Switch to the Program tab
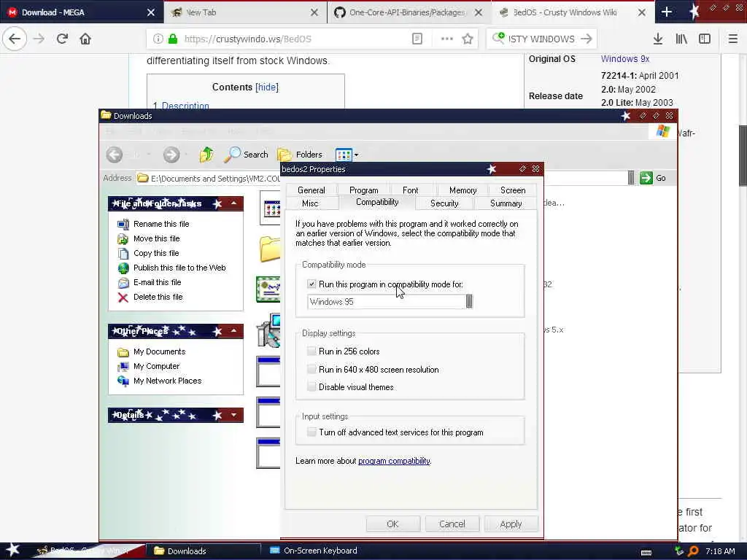The image size is (747, 560). (363, 190)
